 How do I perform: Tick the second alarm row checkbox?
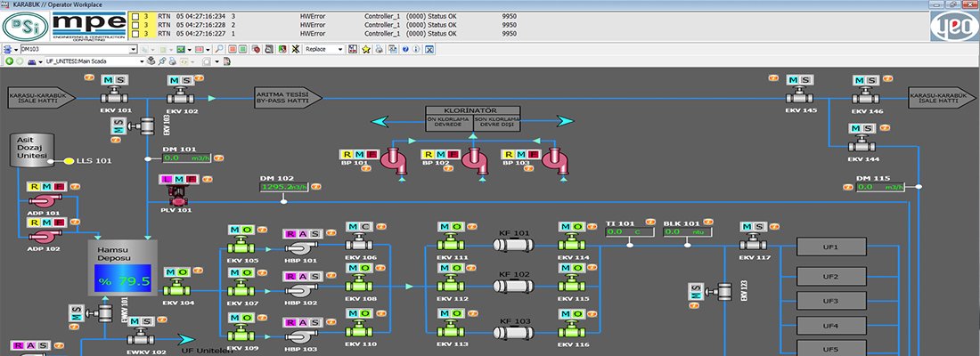[134, 25]
